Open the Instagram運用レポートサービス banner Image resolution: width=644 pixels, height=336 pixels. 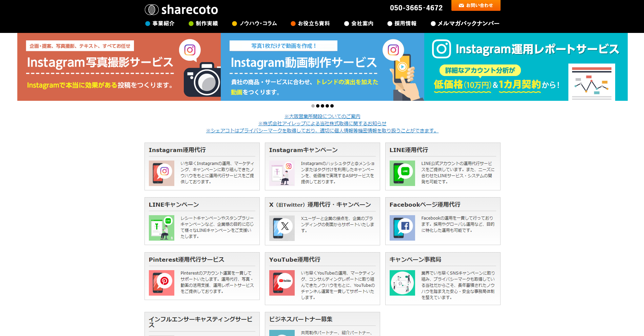click(526, 67)
